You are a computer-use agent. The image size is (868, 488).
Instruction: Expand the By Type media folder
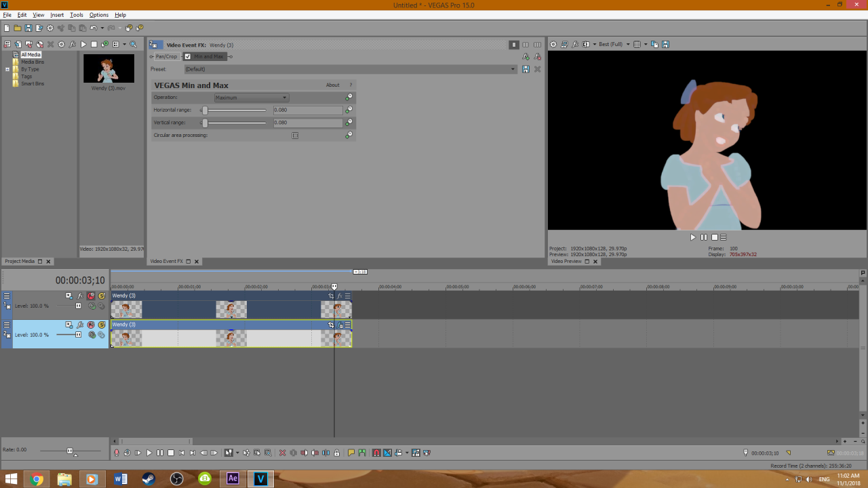pos(7,69)
